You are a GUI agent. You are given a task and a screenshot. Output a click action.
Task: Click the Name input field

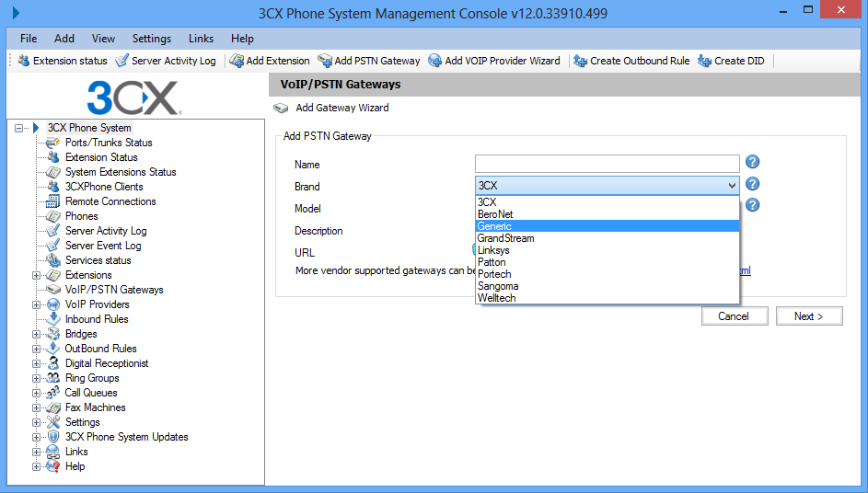[608, 164]
